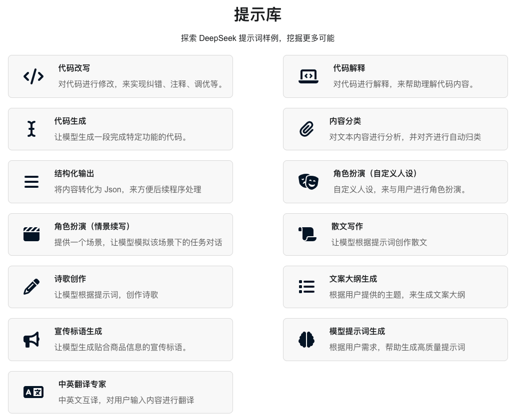Click the code rewrite (代码改写) slash icon
The image size is (516, 420).
point(33,76)
